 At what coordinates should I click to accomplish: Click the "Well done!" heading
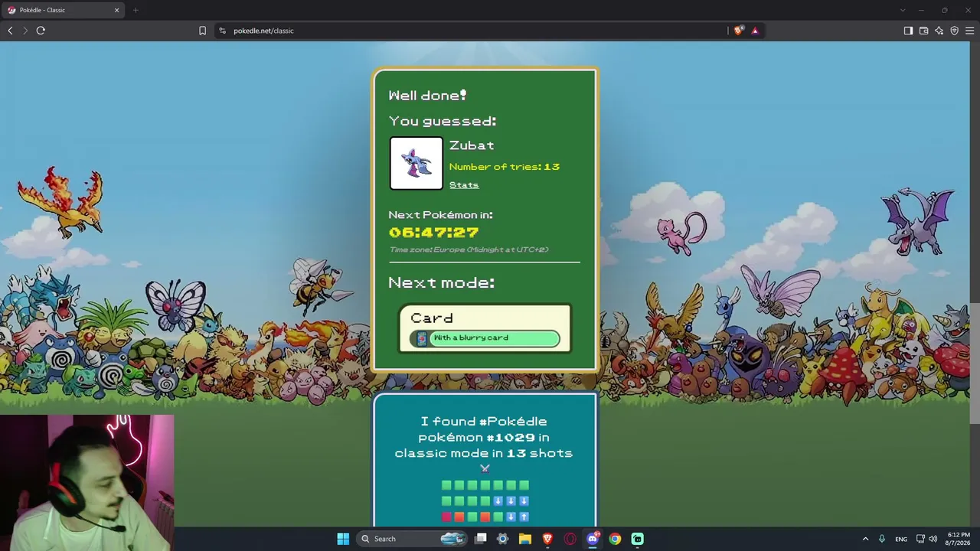pos(427,96)
